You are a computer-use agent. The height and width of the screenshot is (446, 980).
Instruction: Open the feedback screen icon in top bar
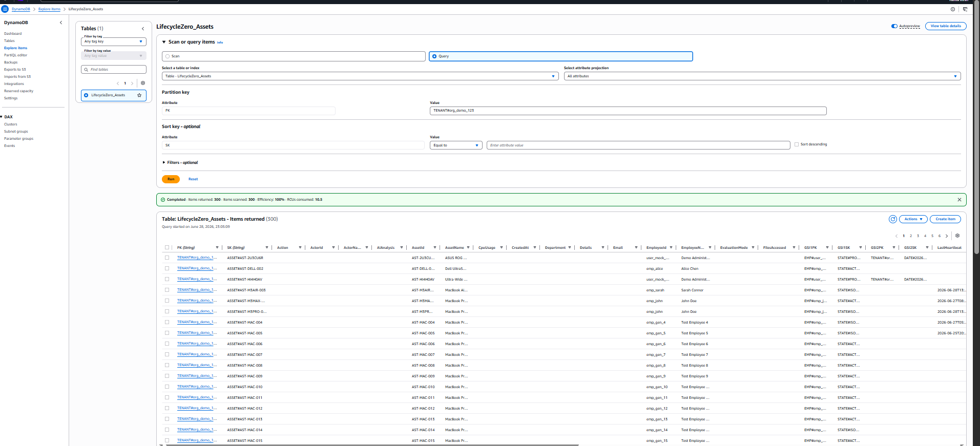(x=965, y=9)
